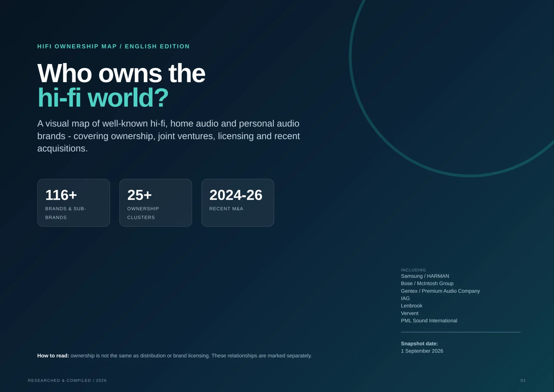
Task: Click the 'Snapshot date:' label
Action: click(x=419, y=344)
